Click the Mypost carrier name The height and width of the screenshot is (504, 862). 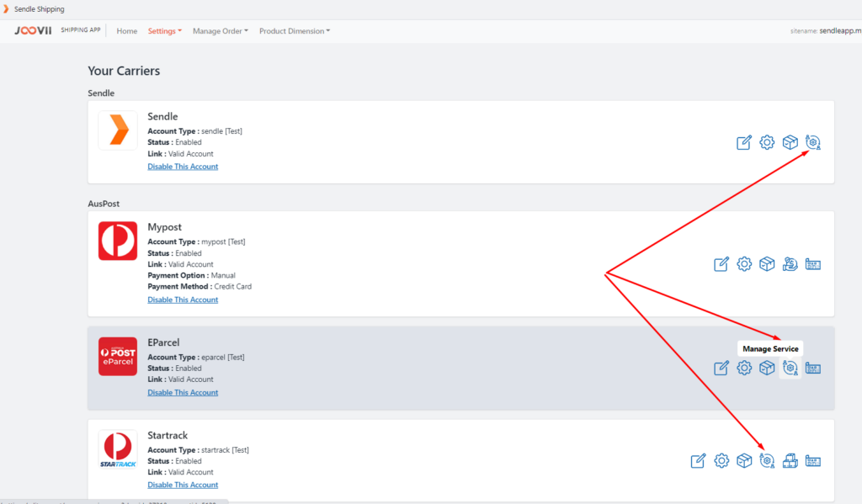tap(164, 227)
